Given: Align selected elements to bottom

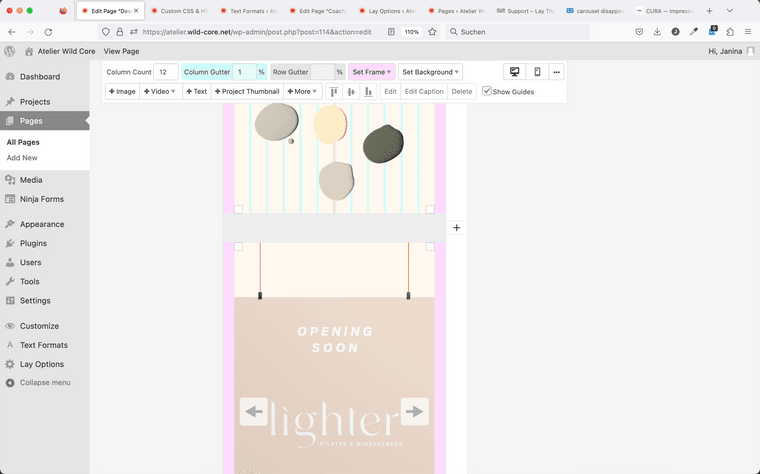Looking at the screenshot, I should pos(368,91).
